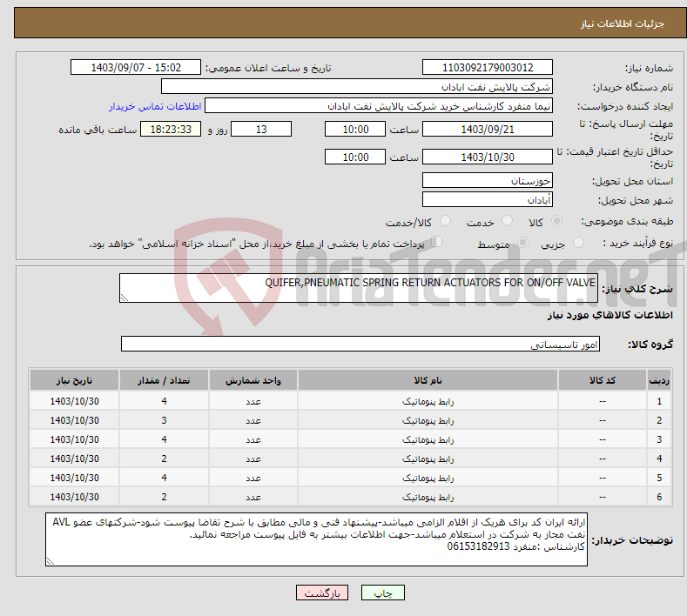
Task: Click the نام کالا column header
Action: [x=428, y=380]
